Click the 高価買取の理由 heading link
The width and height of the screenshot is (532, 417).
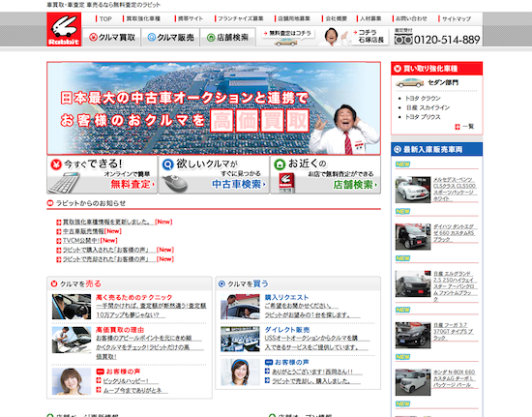click(120, 330)
